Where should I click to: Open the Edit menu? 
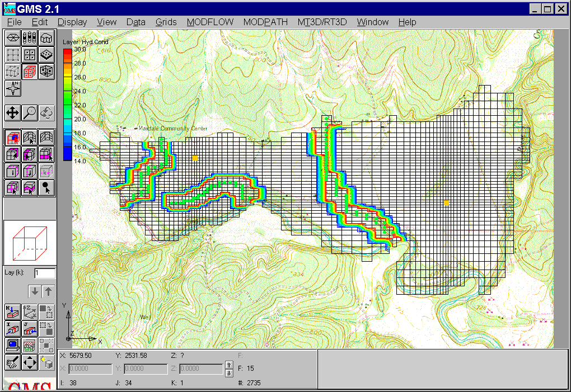[40, 22]
